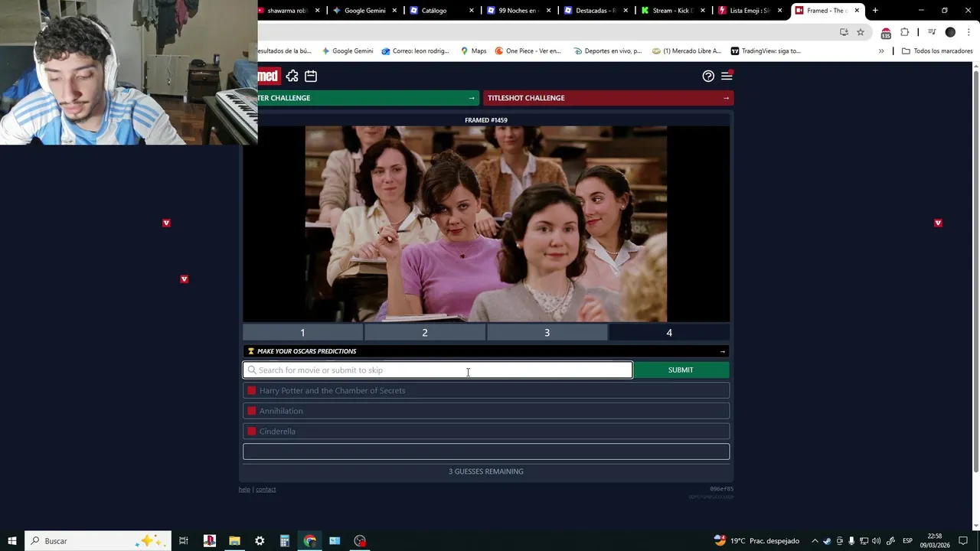This screenshot has height=551, width=980.
Task: Expand the hidden bookmarks overflow chevron
Action: click(881, 51)
